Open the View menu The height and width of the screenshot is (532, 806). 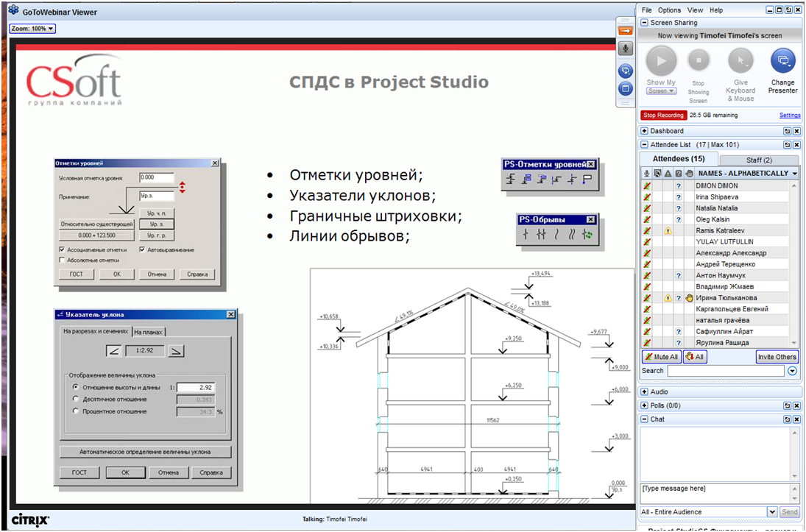point(695,10)
